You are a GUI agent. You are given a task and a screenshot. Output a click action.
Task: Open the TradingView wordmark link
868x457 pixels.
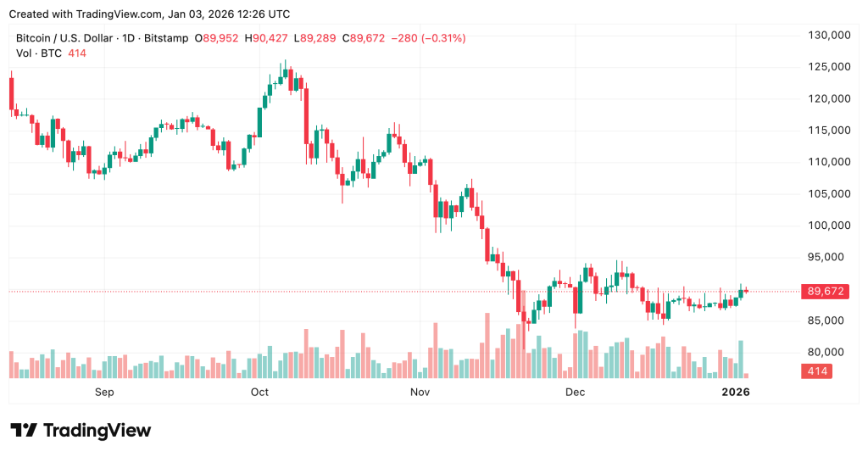pos(97,431)
